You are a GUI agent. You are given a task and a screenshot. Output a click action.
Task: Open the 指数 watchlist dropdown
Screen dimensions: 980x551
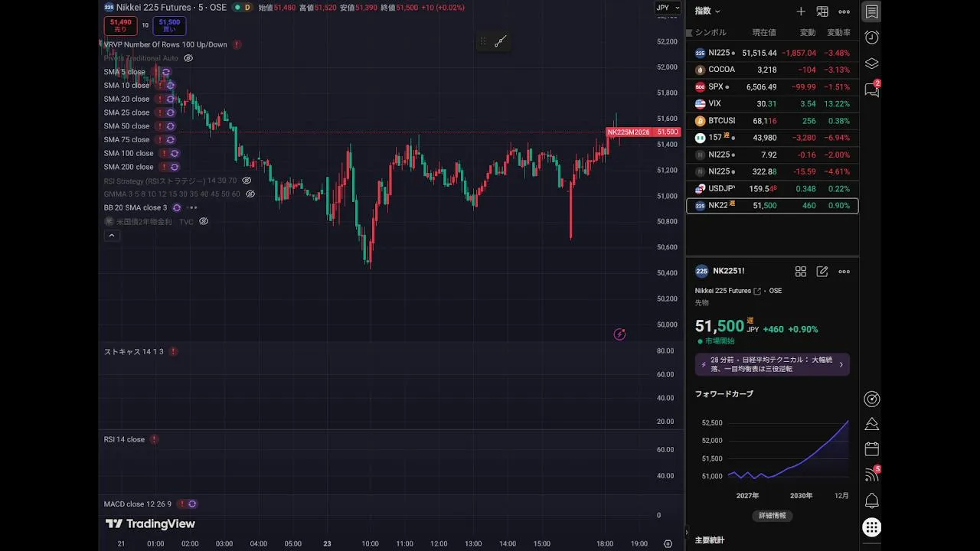coord(707,11)
